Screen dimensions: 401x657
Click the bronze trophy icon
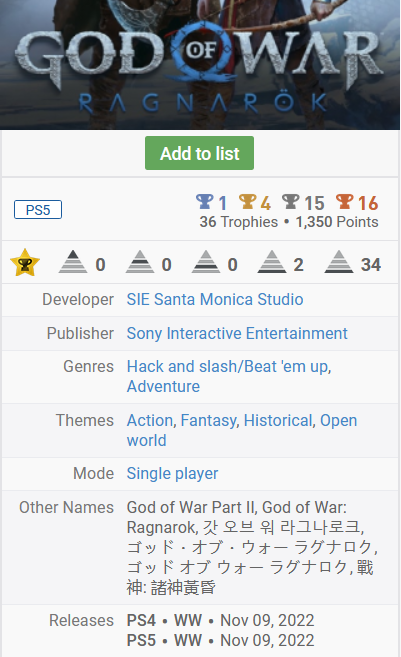click(x=344, y=202)
